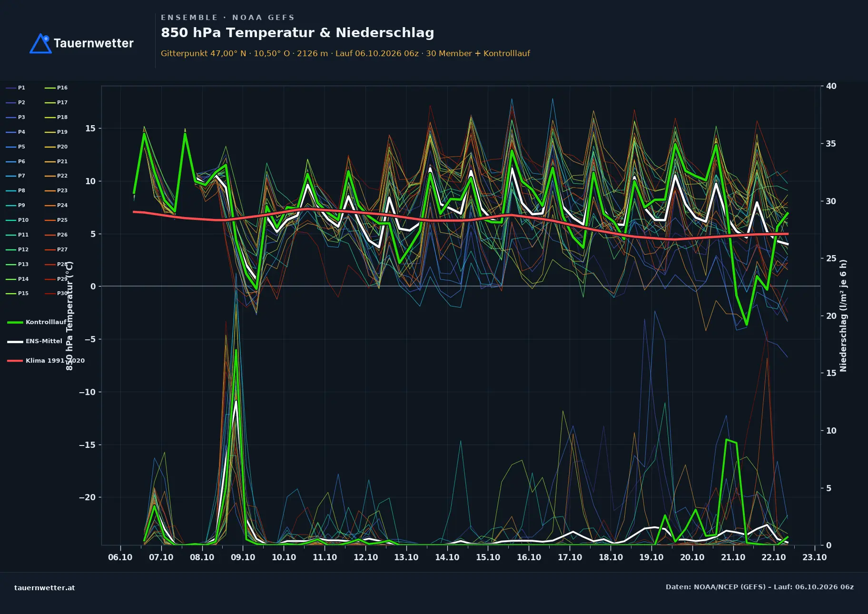Image resolution: width=868 pixels, height=614 pixels.
Task: Click the Tauernwetter brand name
Action: coord(94,43)
